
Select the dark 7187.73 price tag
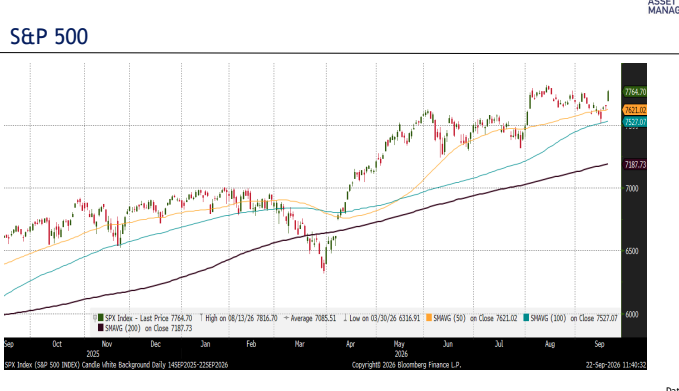coord(635,165)
